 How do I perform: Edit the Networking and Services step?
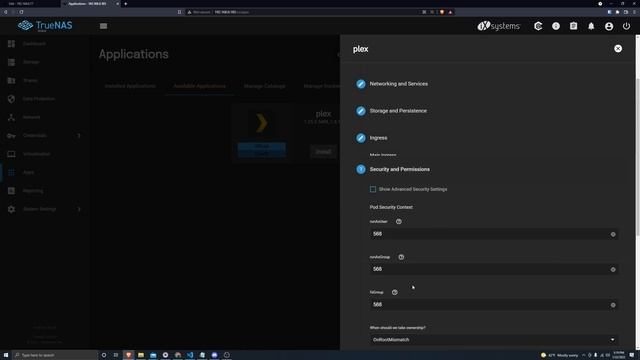click(361, 84)
